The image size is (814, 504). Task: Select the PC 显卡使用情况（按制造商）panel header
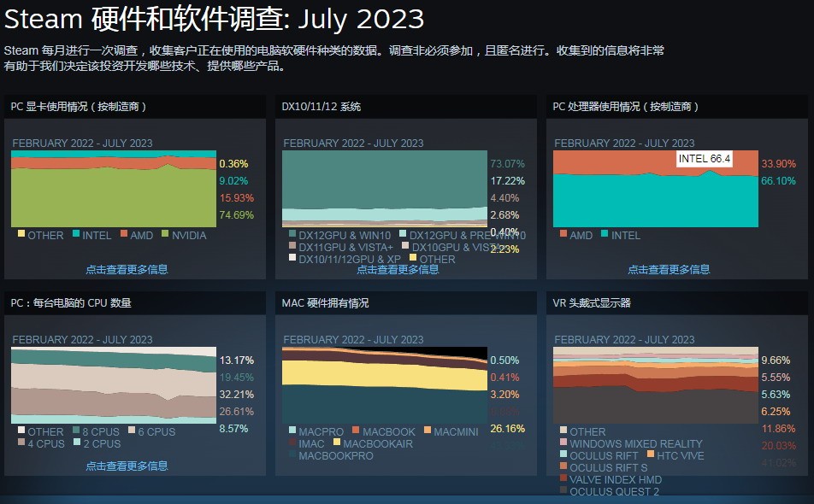point(135,106)
